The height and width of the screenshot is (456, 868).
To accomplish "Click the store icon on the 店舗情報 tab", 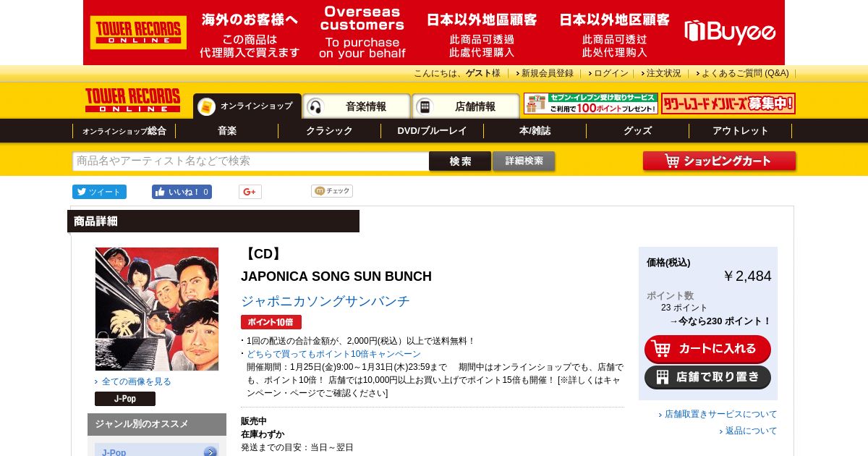I will click(x=425, y=106).
